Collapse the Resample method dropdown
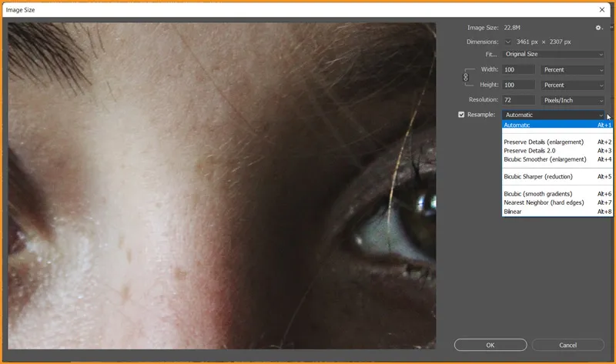This screenshot has width=616, height=364. 553,115
